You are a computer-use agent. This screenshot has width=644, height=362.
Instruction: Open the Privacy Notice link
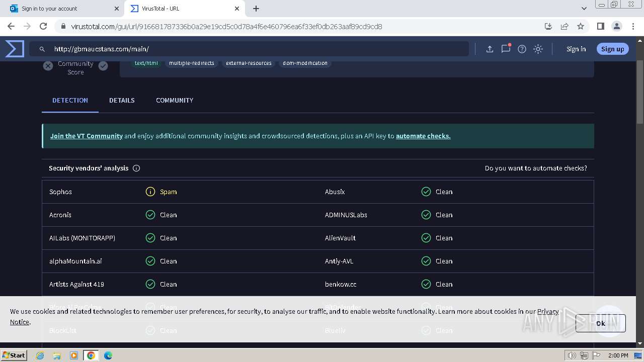pos(548,311)
